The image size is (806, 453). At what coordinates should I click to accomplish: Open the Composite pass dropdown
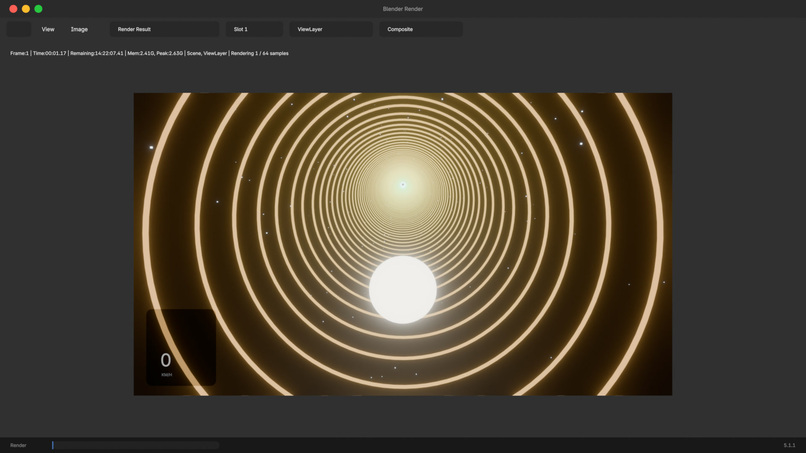click(x=421, y=29)
